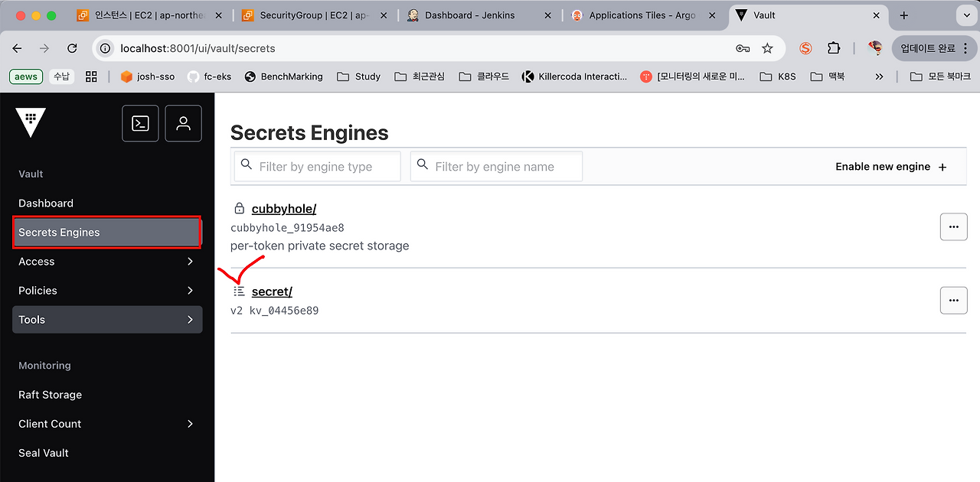Click the 업데이트 완료 update button
The width and height of the screenshot is (980, 482).
pyautogui.click(x=933, y=48)
